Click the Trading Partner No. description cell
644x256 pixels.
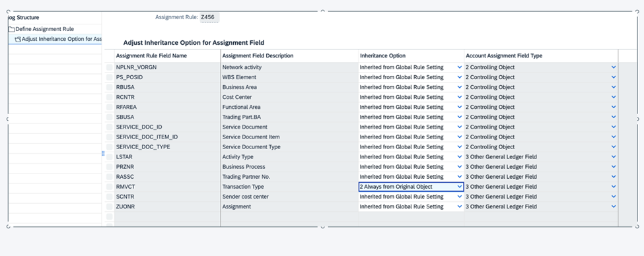pyautogui.click(x=289, y=177)
